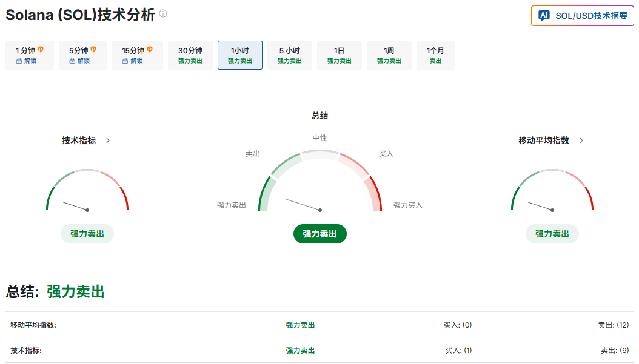
Task: Open the 技术指标 heading link
Action: [x=79, y=141]
